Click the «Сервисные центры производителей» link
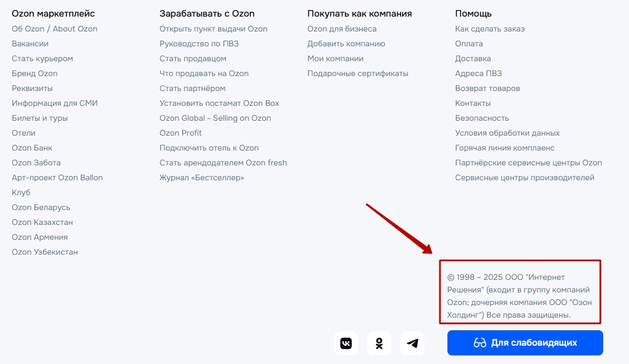Image resolution: width=629 pixels, height=364 pixels. point(524,177)
